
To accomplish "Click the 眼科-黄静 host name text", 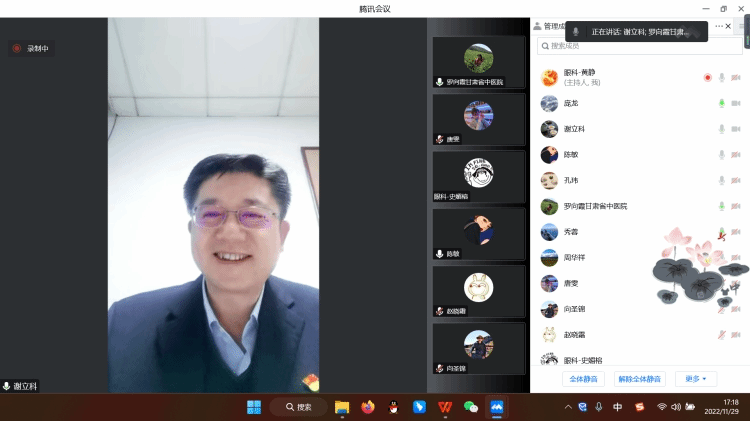I will (579, 73).
